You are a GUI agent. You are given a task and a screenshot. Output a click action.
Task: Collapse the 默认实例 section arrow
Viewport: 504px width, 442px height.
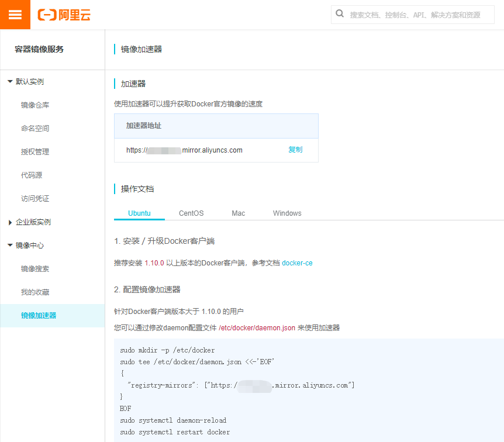[10, 82]
